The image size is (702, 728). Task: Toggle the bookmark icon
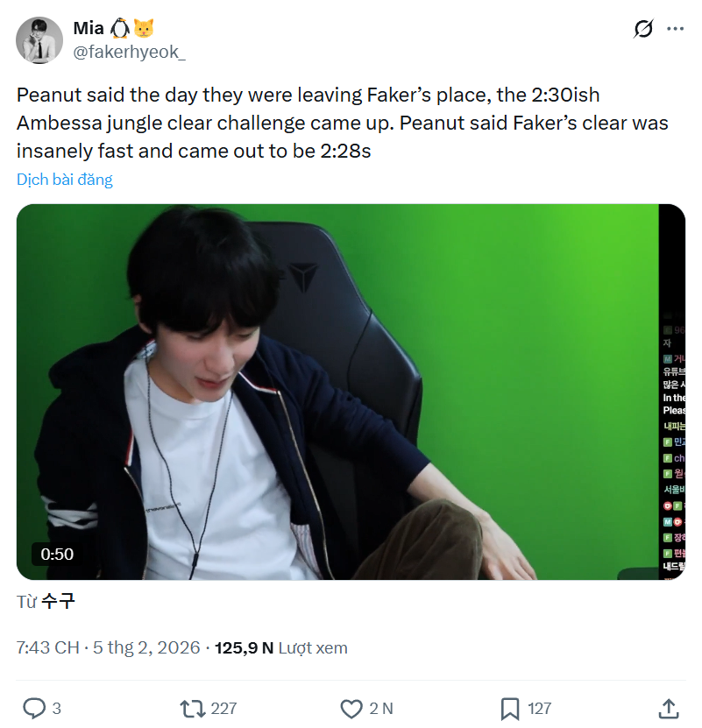tap(510, 708)
